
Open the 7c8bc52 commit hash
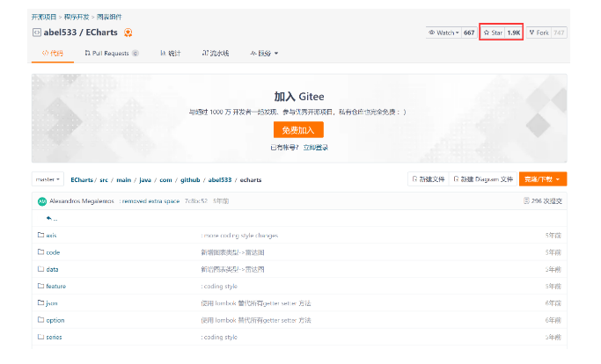(x=196, y=201)
